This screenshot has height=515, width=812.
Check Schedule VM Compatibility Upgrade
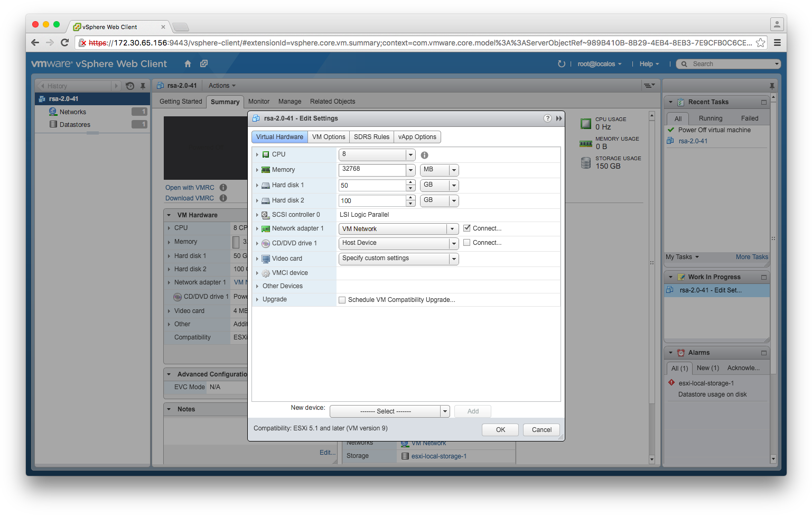point(342,300)
